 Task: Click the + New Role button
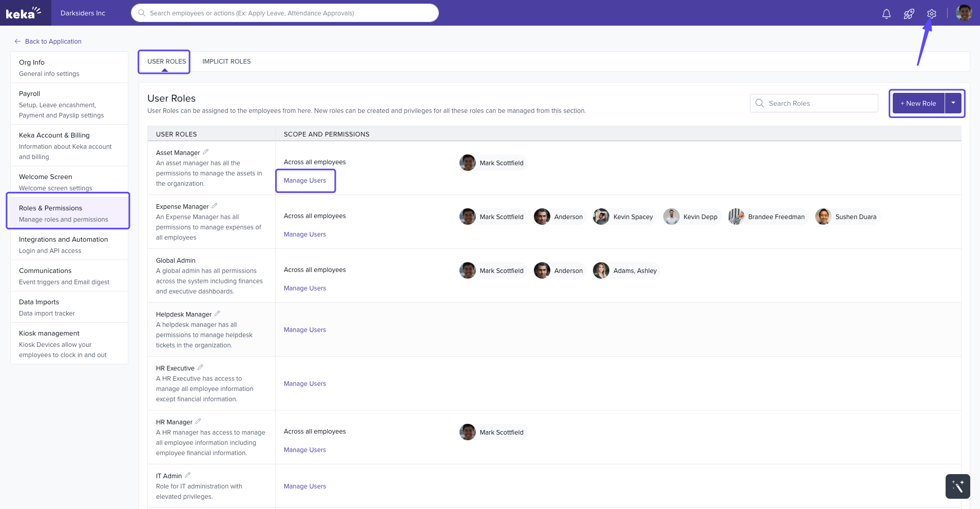[x=918, y=103]
